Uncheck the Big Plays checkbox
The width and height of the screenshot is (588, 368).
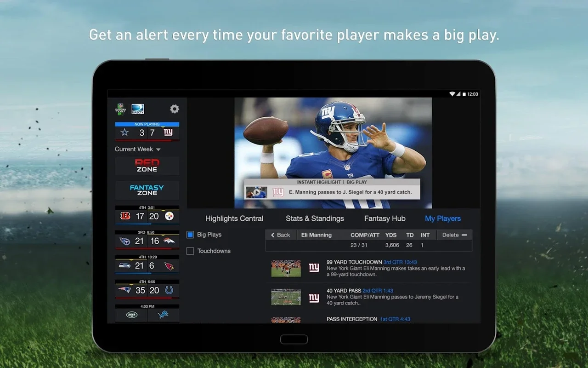coord(190,235)
